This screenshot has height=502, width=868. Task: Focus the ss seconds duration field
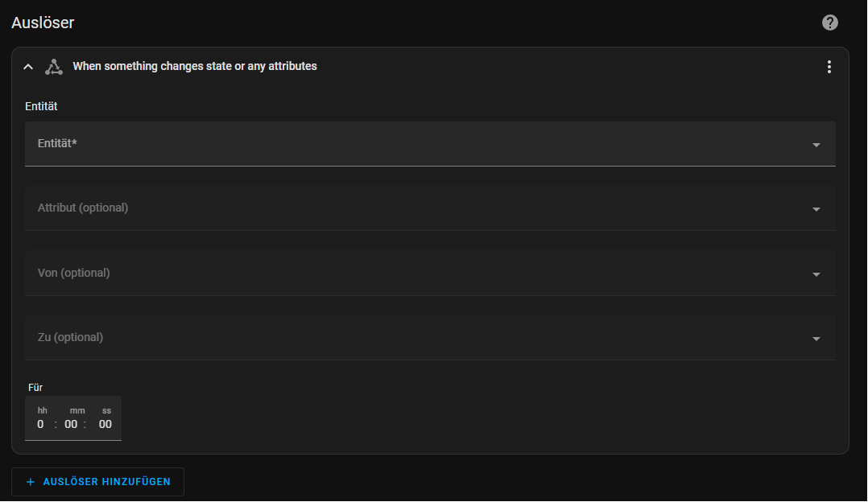click(x=105, y=424)
